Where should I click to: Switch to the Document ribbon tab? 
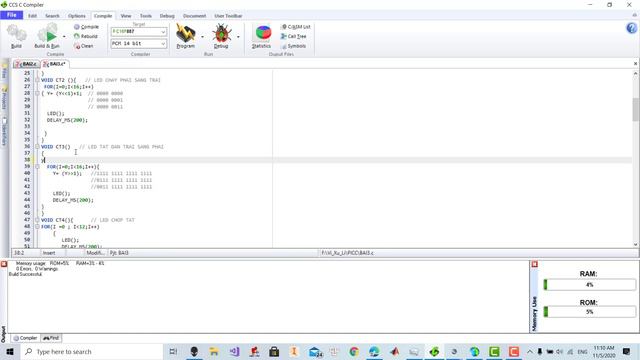point(194,16)
